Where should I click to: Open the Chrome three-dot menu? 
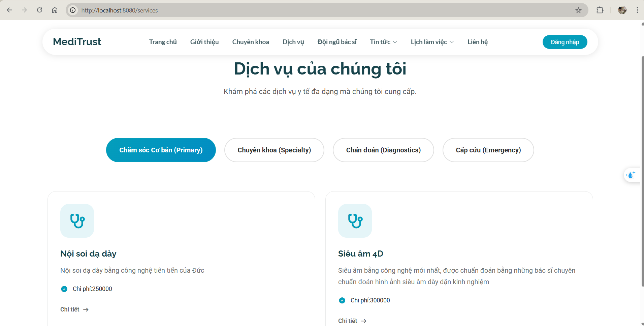click(x=638, y=10)
